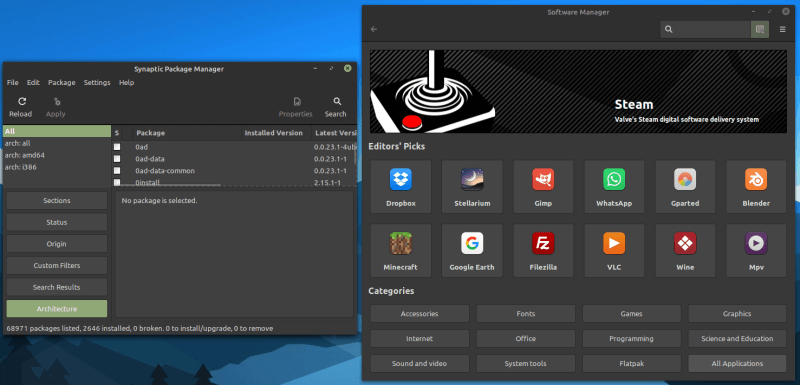The image size is (800, 385).
Task: Open the Minecraft app tile
Action: [401, 250]
